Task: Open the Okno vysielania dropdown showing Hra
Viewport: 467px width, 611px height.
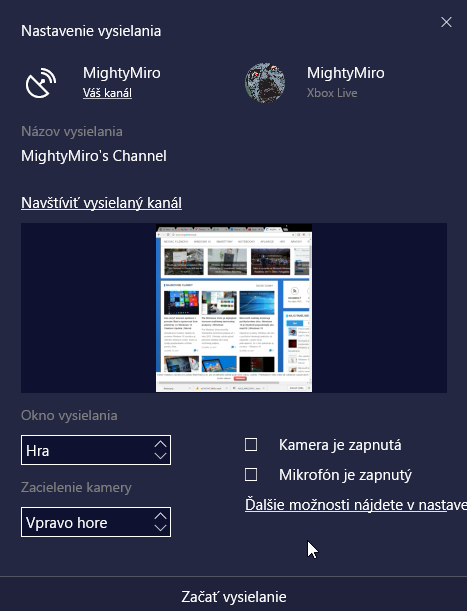Action: point(96,450)
